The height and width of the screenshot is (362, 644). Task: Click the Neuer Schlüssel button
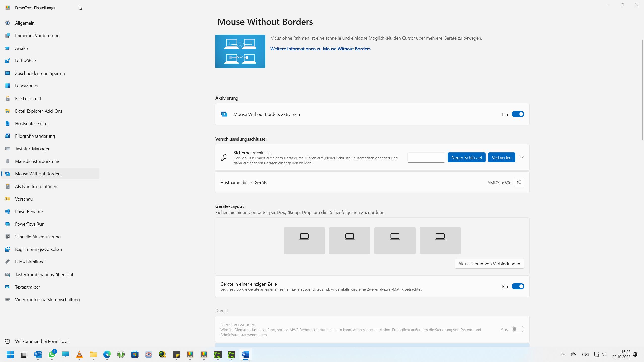pyautogui.click(x=466, y=157)
